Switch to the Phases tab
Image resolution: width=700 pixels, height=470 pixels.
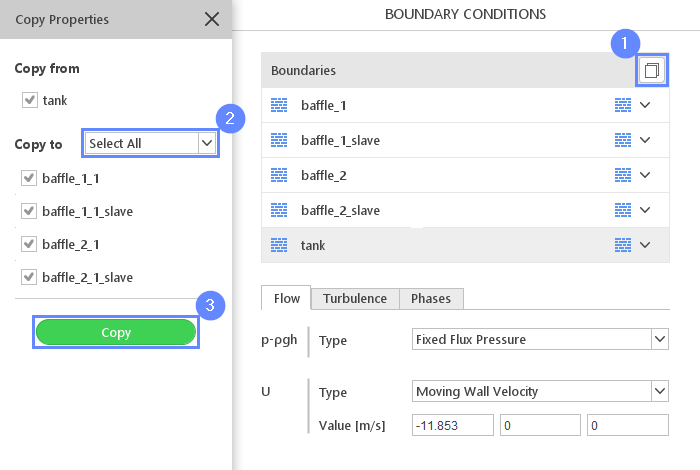pos(431,299)
